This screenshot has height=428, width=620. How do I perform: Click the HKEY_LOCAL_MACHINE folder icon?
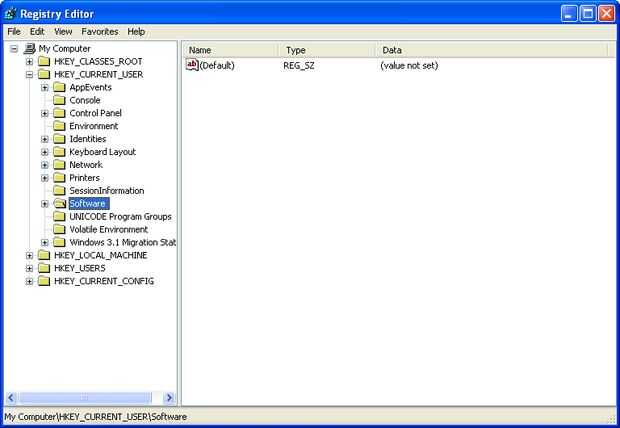(44, 255)
